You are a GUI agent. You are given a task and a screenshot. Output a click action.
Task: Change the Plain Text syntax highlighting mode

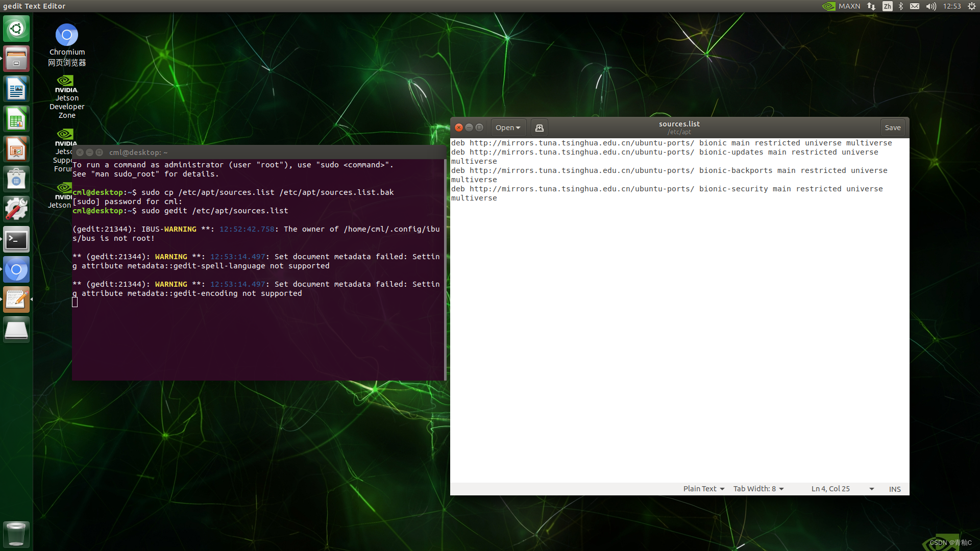click(x=704, y=489)
